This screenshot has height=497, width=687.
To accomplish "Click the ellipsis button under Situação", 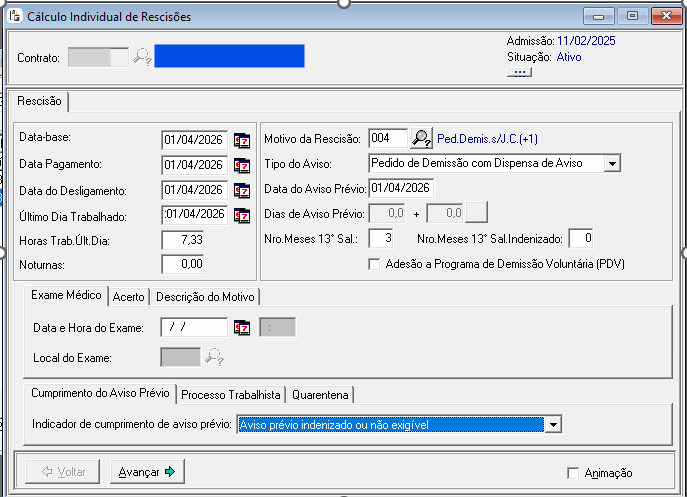I will pos(519,73).
